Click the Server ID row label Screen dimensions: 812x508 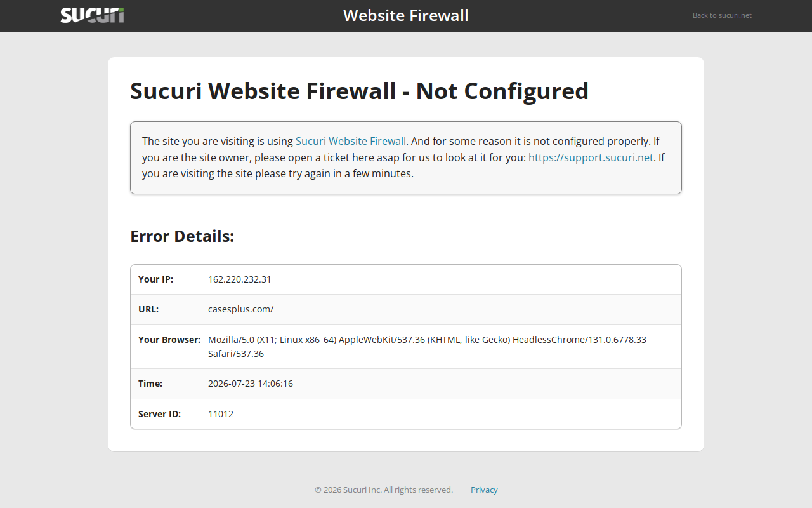(x=159, y=414)
